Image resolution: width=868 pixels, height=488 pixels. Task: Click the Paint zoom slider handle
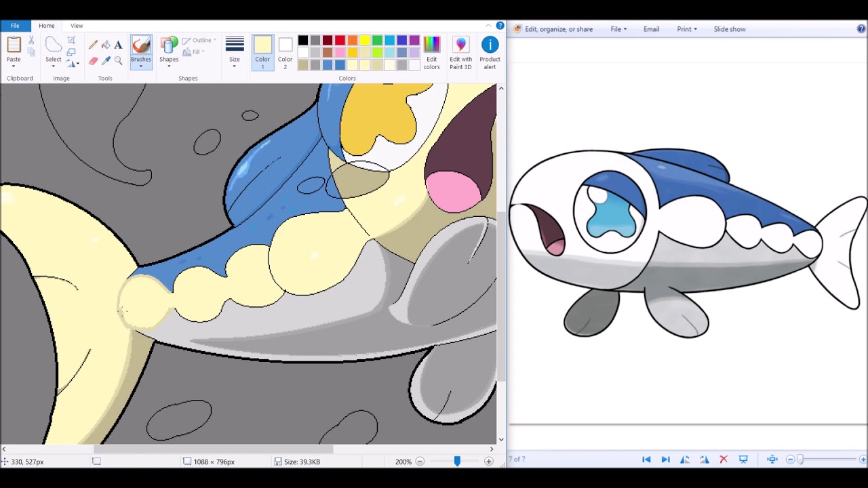[457, 462]
